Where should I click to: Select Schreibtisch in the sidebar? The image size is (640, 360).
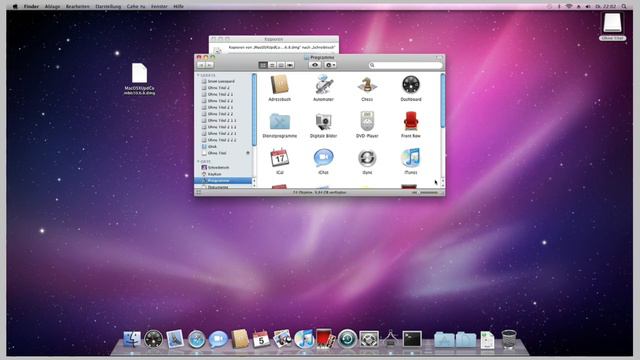224,167
